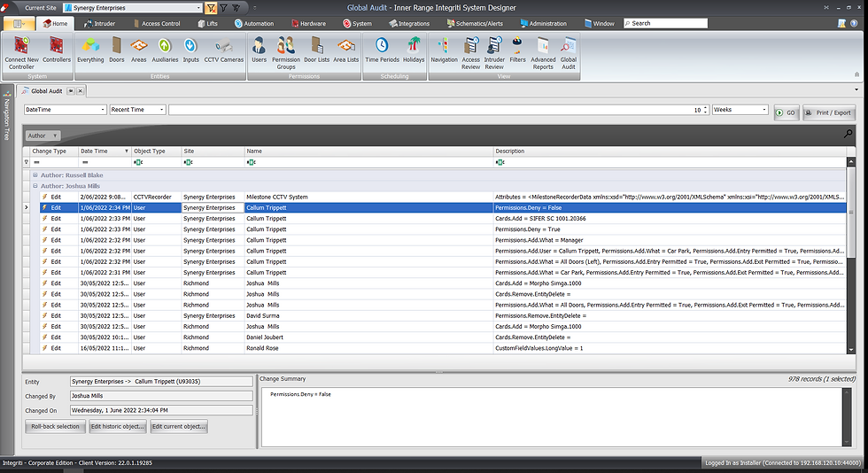Collapse the Author: Joshua Mills group
The width and height of the screenshot is (868, 473).
pyautogui.click(x=35, y=186)
